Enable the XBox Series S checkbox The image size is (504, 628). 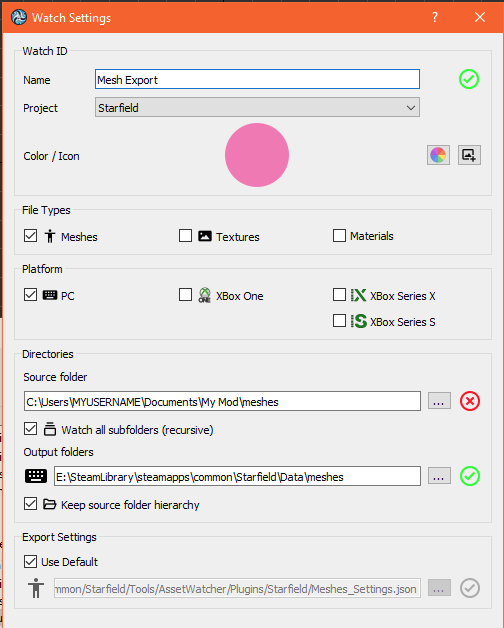(x=339, y=321)
